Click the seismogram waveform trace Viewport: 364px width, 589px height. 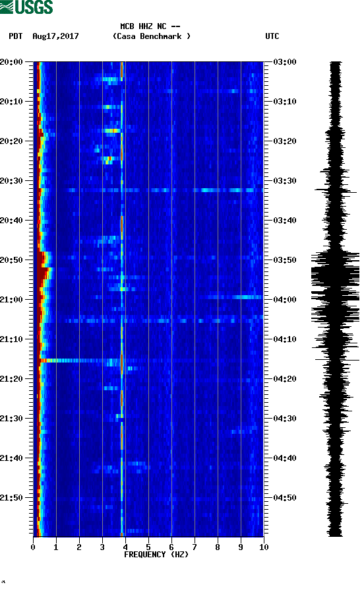pyautogui.click(x=335, y=299)
